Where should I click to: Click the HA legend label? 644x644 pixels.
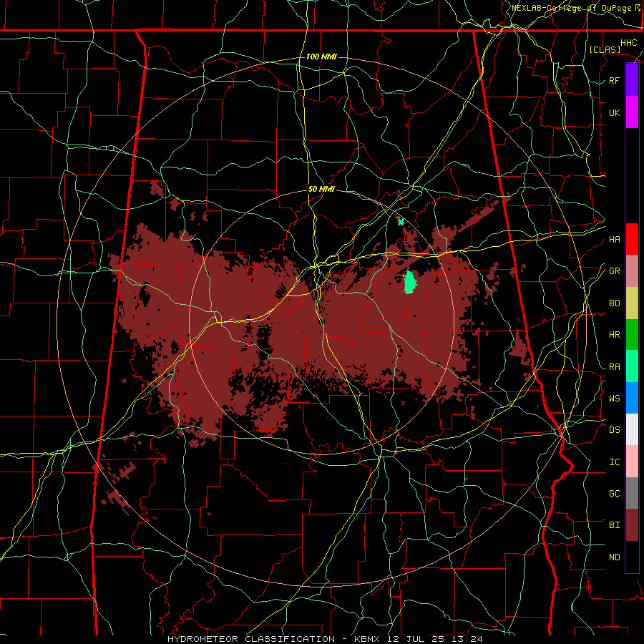click(615, 239)
